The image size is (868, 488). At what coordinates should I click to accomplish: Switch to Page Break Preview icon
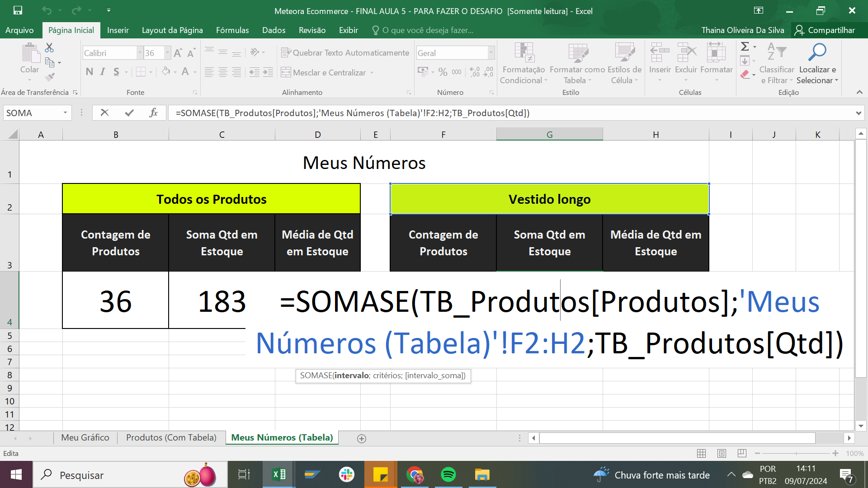pyautogui.click(x=742, y=453)
